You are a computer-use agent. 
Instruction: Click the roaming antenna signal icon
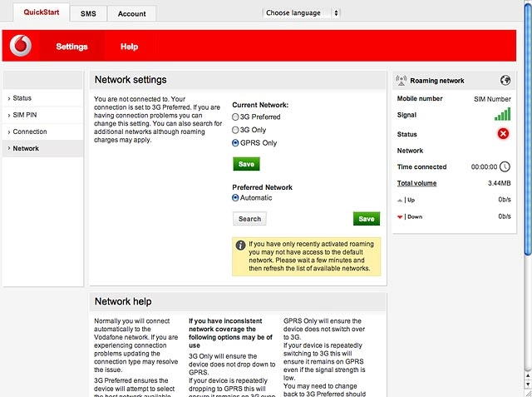(x=401, y=81)
